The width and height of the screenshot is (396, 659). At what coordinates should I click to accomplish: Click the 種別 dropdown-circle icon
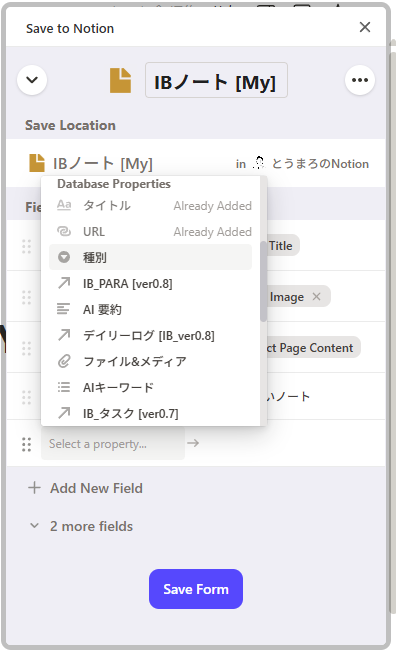click(x=64, y=257)
